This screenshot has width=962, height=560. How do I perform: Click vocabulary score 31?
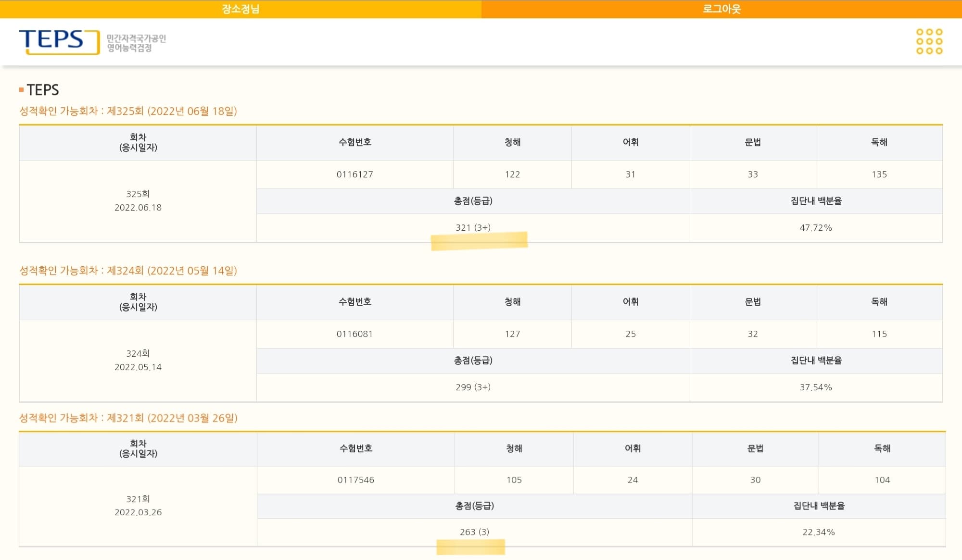coord(631,174)
